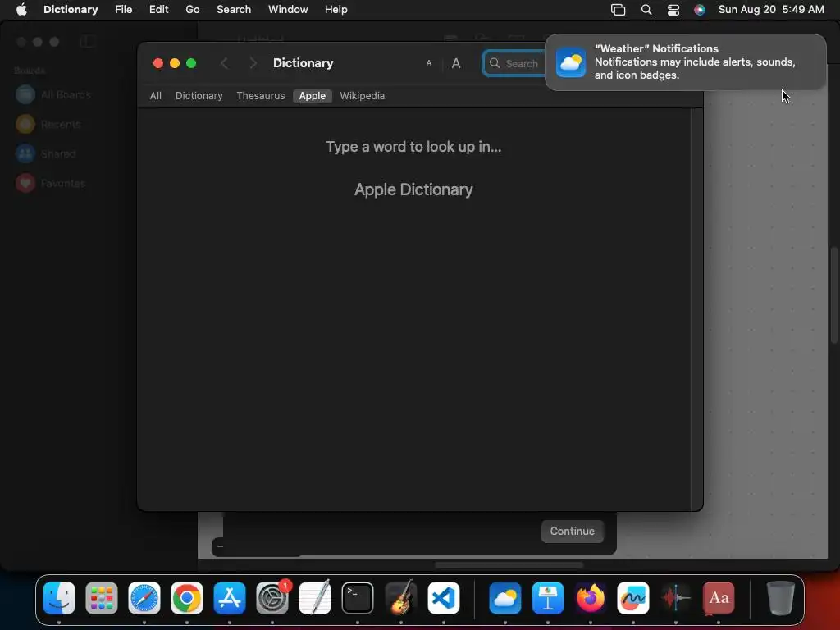Viewport: 840px width, 630px height.
Task: Switch to the Thesaurus tab
Action: 260,96
